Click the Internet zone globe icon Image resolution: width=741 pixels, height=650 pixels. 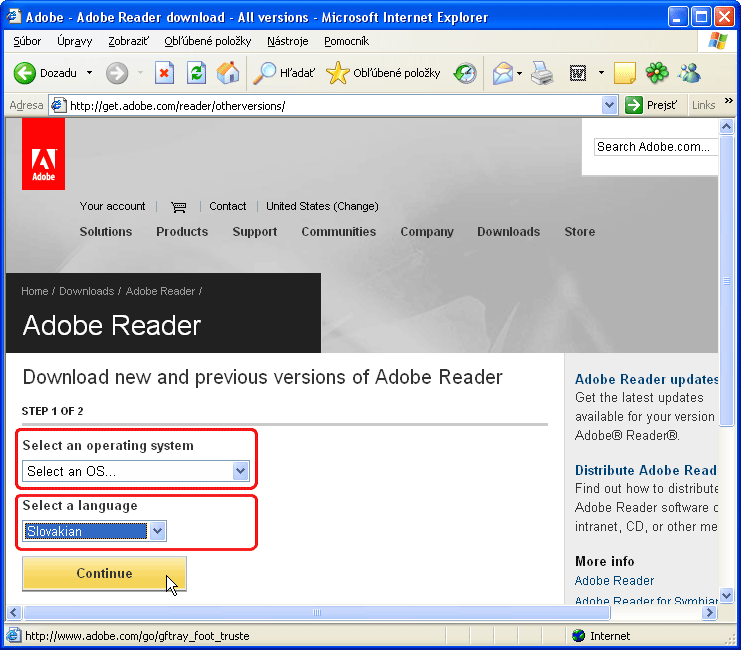(578, 636)
